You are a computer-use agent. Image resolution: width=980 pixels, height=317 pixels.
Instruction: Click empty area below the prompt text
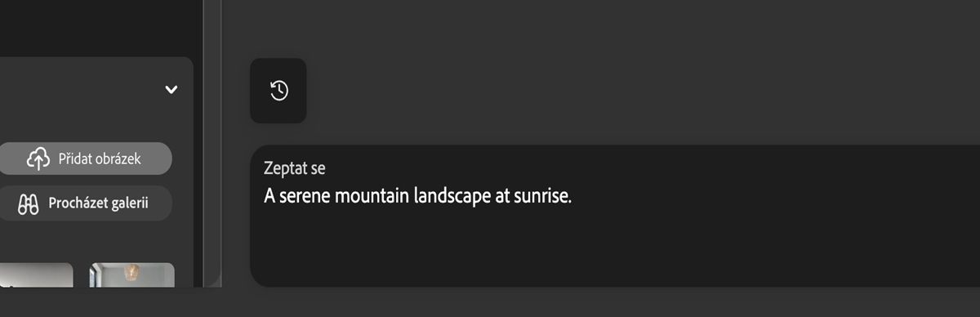(x=615, y=249)
